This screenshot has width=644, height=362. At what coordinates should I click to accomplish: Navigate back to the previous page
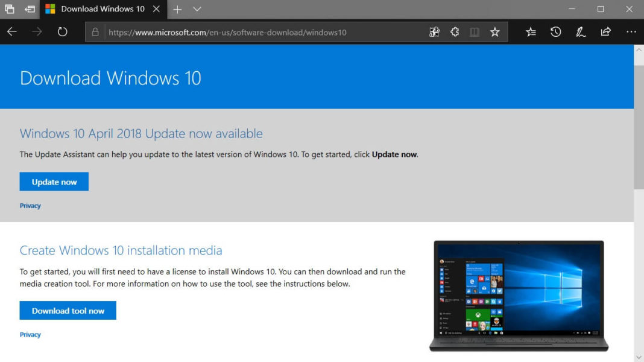(11, 31)
